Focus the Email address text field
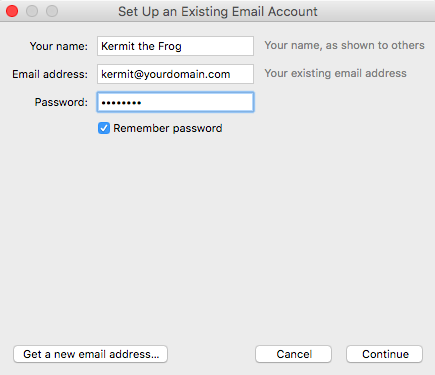Screen dimensions: 435x375 175,74
